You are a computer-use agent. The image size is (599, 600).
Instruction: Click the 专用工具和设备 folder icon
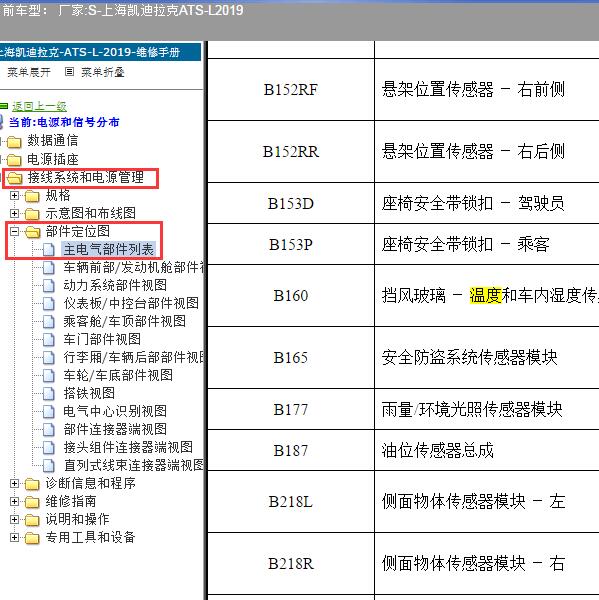point(32,538)
